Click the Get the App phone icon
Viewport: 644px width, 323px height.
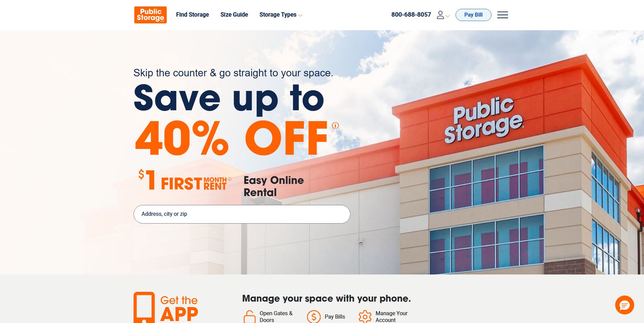[x=144, y=307]
